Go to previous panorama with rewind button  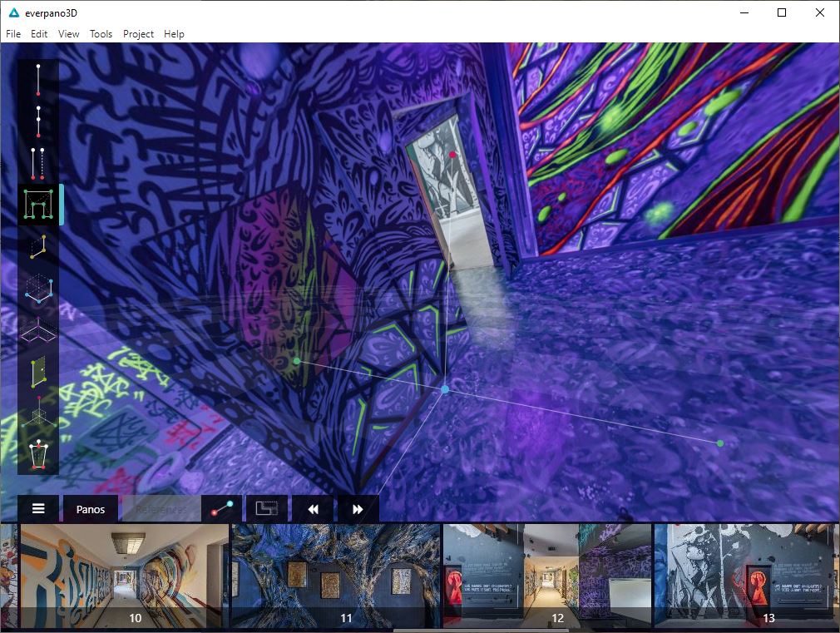point(313,509)
